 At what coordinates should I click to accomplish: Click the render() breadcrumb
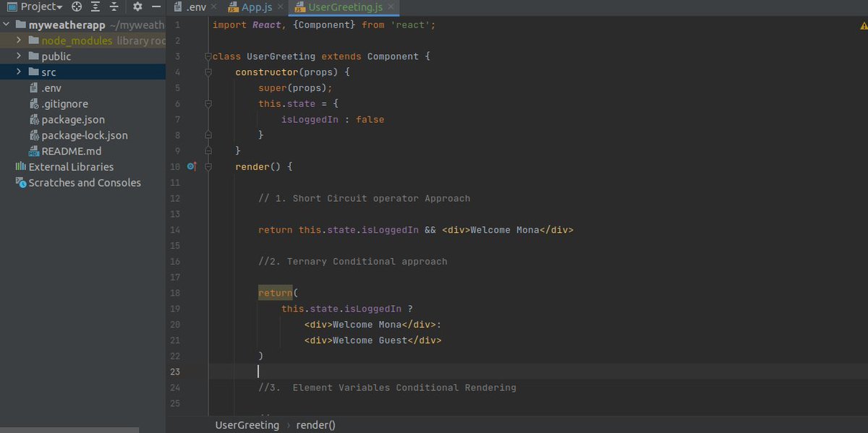coord(315,425)
